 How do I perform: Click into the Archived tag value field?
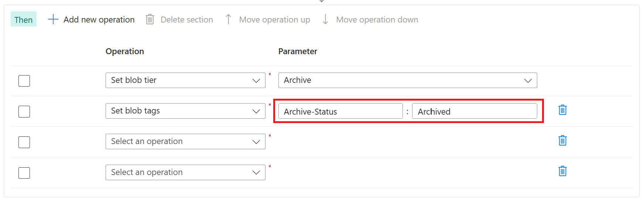click(475, 111)
